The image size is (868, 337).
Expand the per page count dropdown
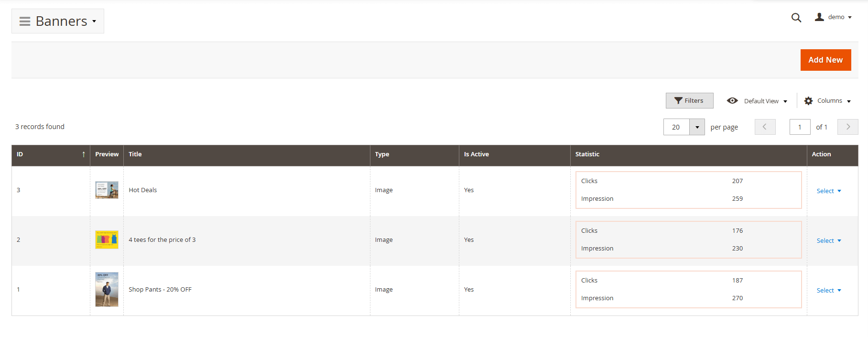pos(697,127)
